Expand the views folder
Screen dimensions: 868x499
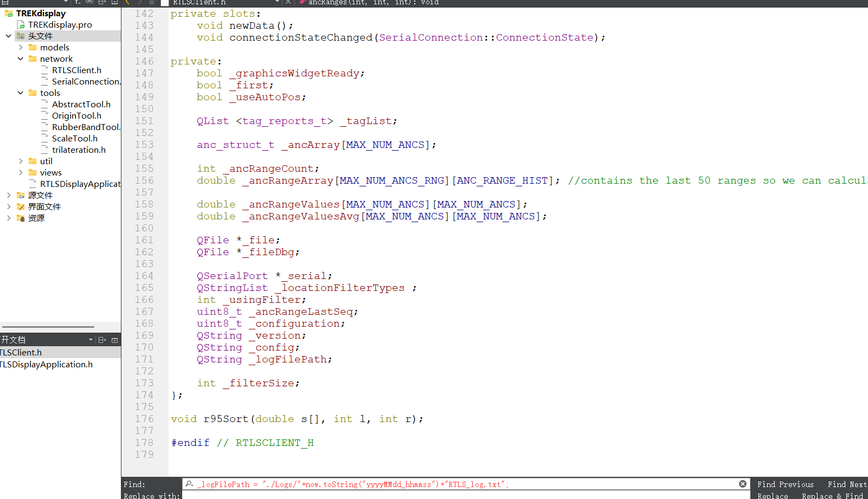(21, 173)
